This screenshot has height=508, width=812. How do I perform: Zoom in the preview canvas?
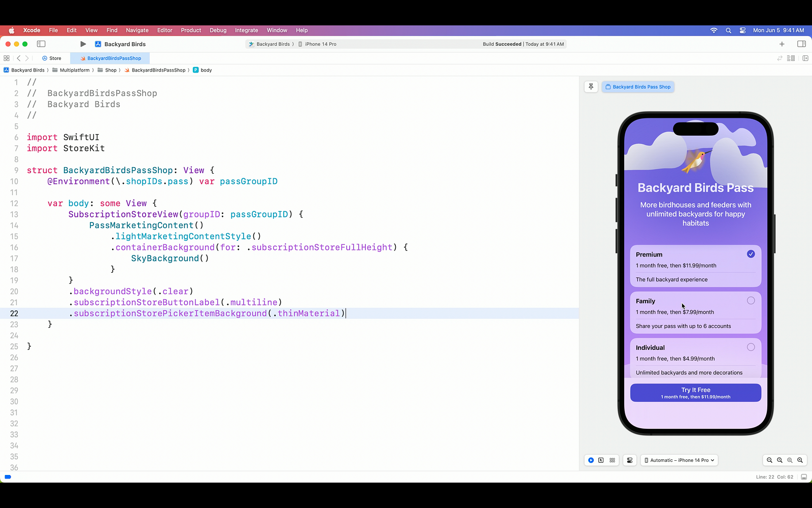coord(800,460)
